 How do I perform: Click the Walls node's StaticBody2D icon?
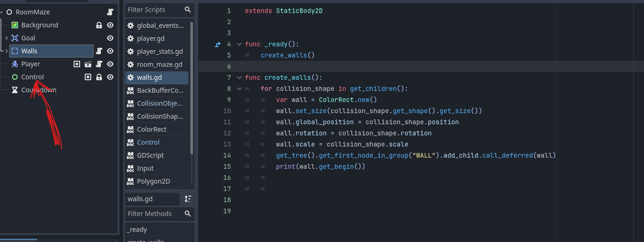15,51
